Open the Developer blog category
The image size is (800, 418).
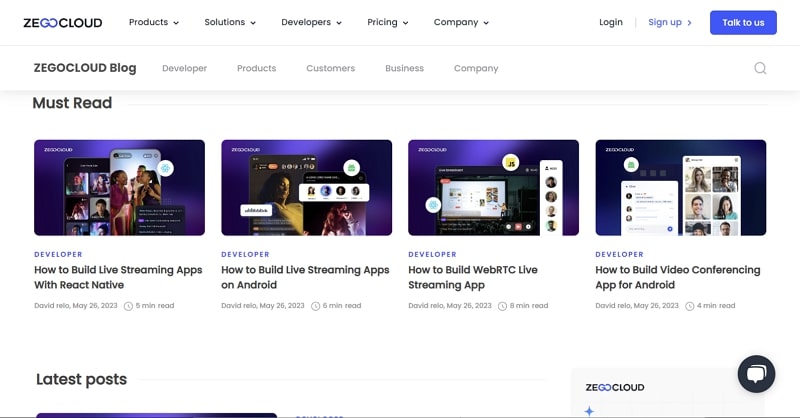point(184,68)
